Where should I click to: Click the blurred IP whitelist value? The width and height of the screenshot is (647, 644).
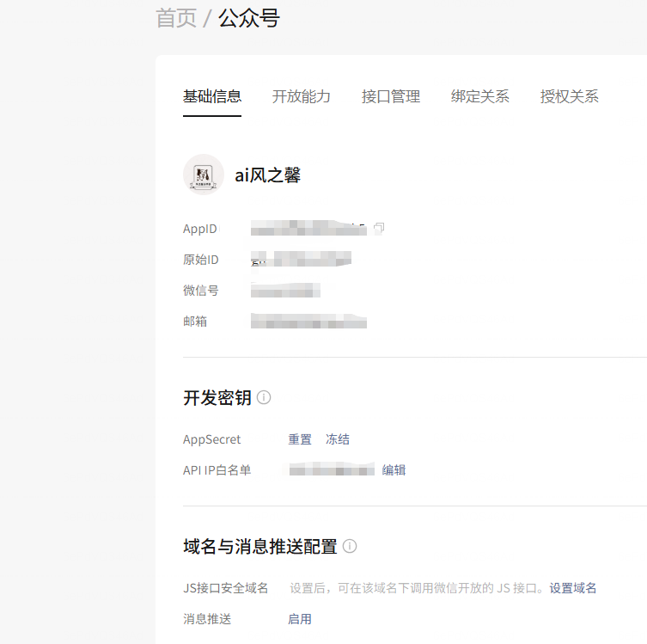click(x=332, y=469)
